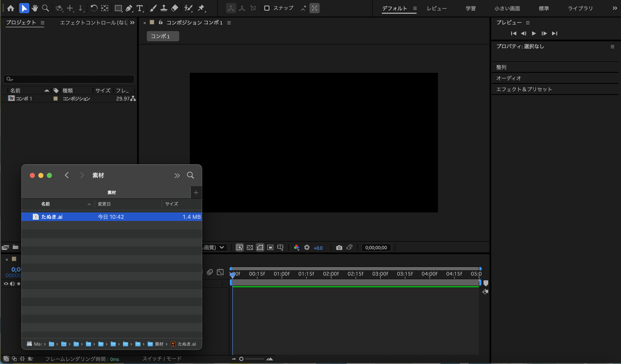Open the grid and guide options dropdown
The height and width of the screenshot is (364, 621).
tap(280, 247)
